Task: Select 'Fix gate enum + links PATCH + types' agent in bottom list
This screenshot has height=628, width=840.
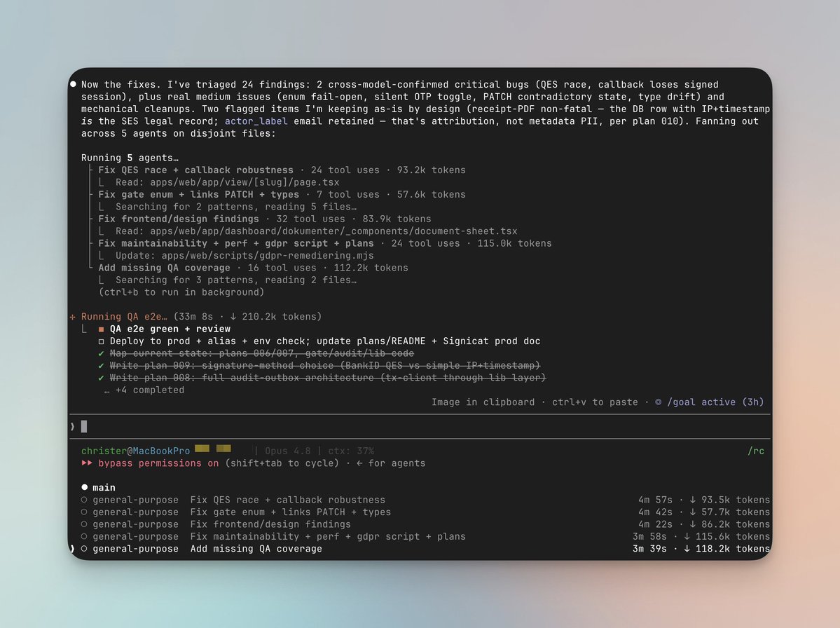Action: click(x=425, y=512)
